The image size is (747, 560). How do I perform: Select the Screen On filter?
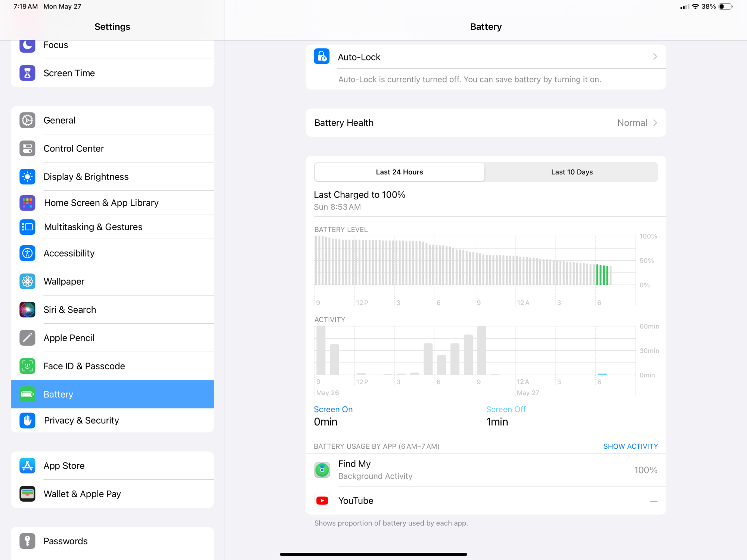(x=333, y=410)
